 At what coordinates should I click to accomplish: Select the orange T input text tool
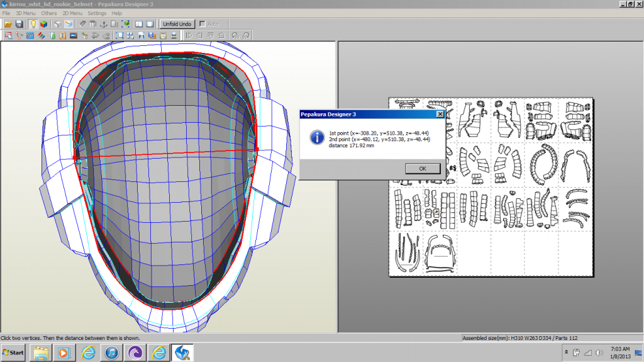(62, 36)
